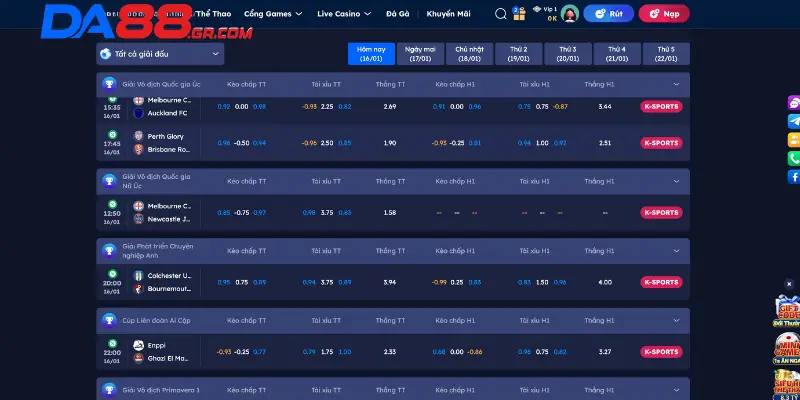Image resolution: width=800 pixels, height=400 pixels.
Task: Collapse the Giải Vô địch Quốc gia Úc section
Action: (676, 84)
